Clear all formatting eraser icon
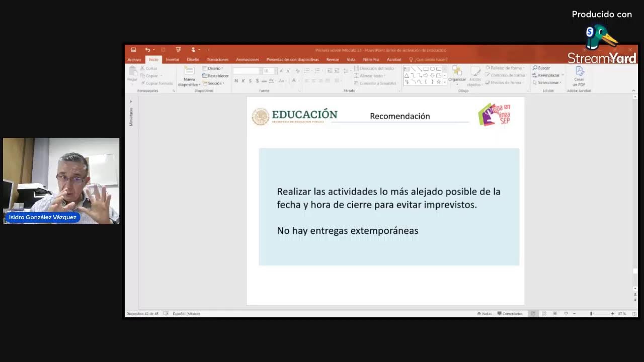 (297, 71)
